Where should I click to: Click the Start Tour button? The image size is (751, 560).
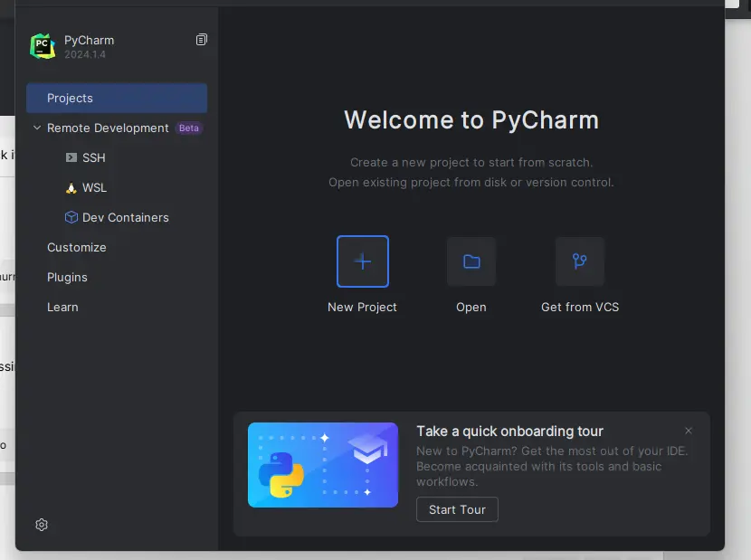[x=457, y=509]
